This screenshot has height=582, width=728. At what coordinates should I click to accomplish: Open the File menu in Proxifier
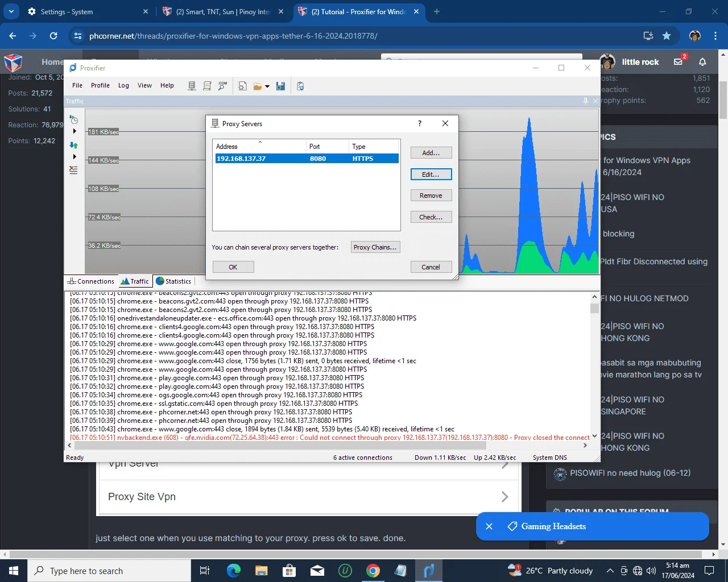[77, 85]
